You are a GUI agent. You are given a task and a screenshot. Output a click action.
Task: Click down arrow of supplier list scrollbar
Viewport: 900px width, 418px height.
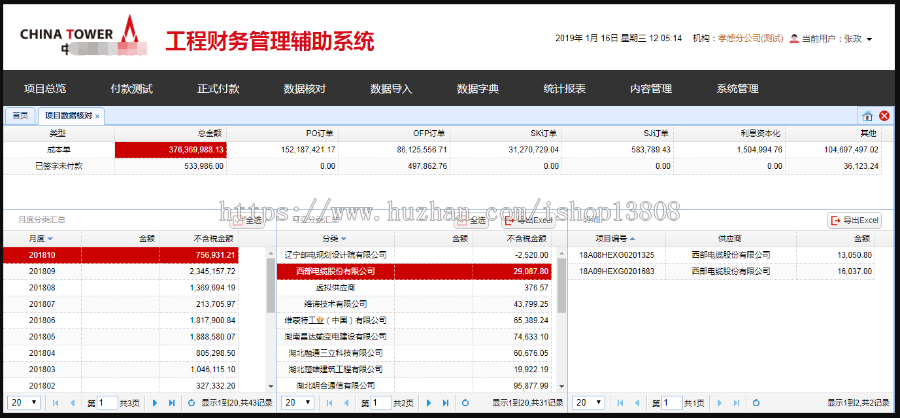tap(562, 387)
